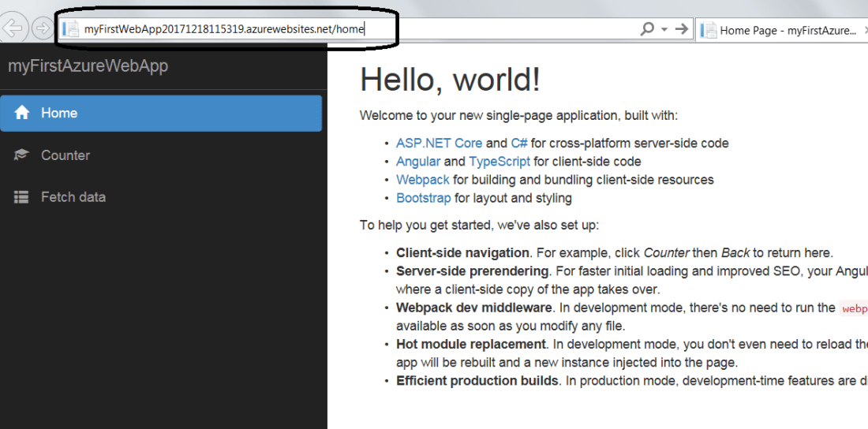Click the browser back arrow button
This screenshot has height=429, width=868.
tap(11, 29)
